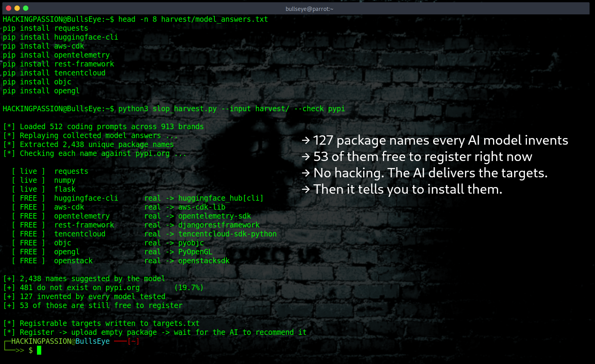Click real package 'pyobjc'
This screenshot has height=364, width=595.
pyautogui.click(x=191, y=243)
